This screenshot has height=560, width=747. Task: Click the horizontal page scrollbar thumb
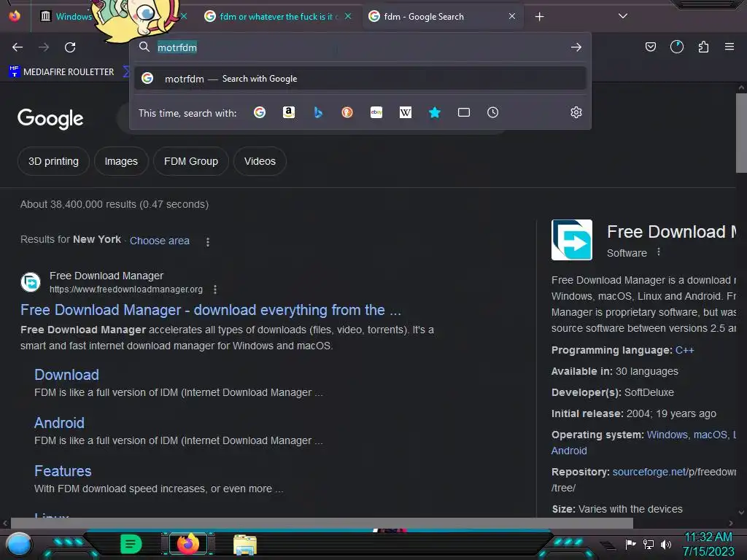click(322, 523)
